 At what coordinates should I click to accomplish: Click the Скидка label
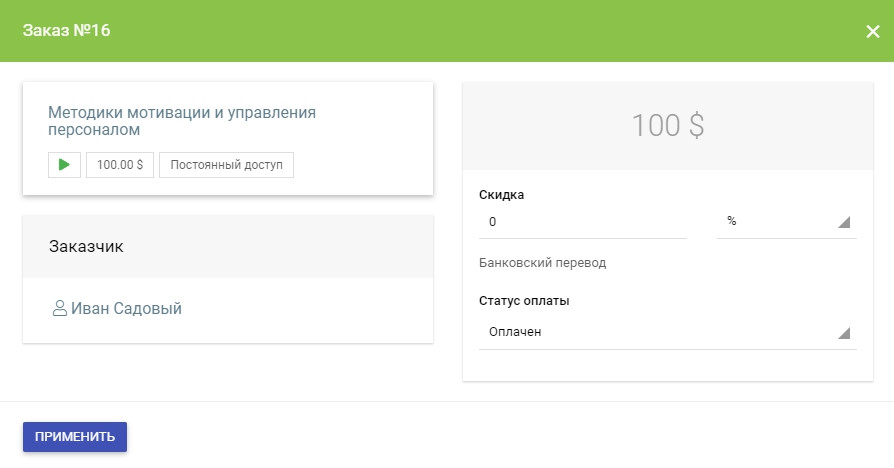(x=501, y=195)
